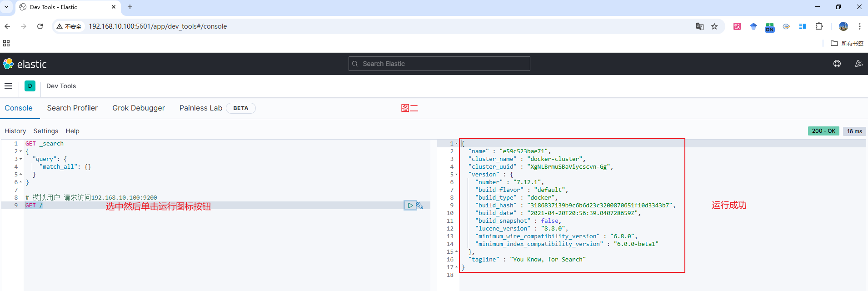Click the Elastic logo
Viewport: 868px width, 291px height.
(x=25, y=64)
